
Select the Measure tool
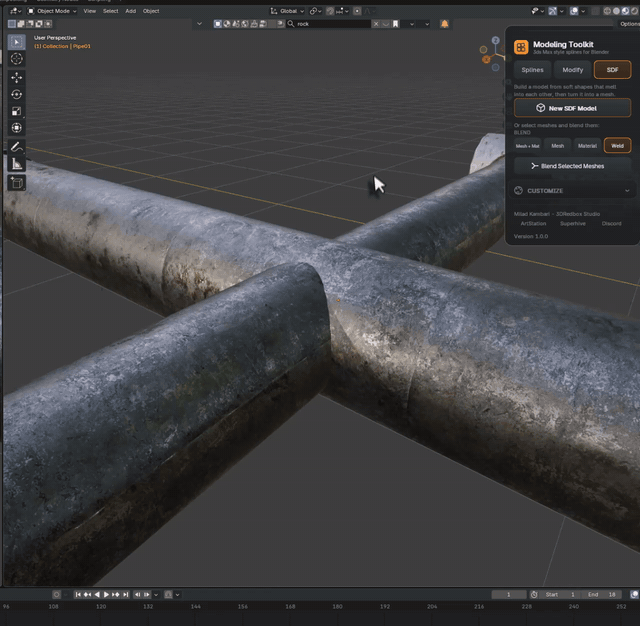[x=17, y=164]
